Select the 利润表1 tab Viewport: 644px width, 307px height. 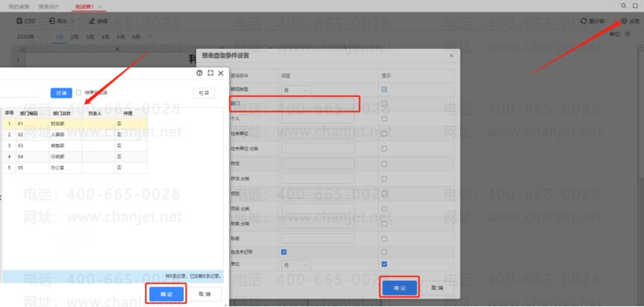(x=85, y=6)
